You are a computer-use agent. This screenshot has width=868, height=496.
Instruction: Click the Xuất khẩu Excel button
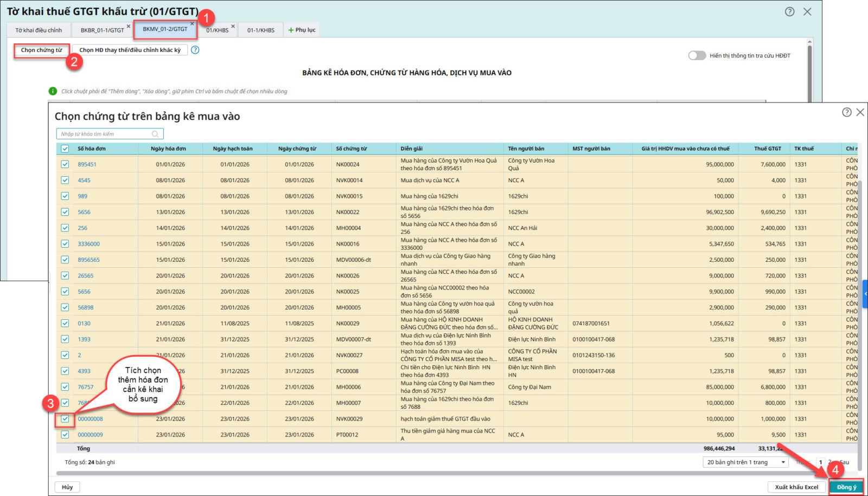(796, 487)
